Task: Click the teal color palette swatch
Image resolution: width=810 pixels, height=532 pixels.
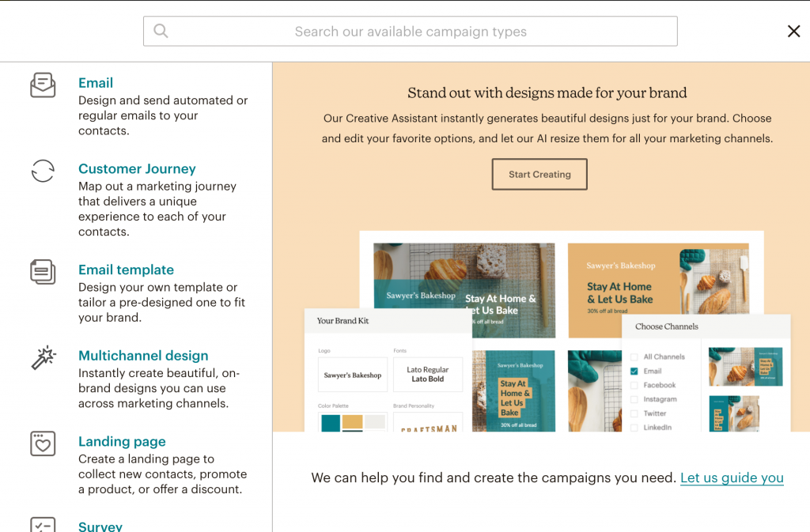Action: tap(331, 423)
